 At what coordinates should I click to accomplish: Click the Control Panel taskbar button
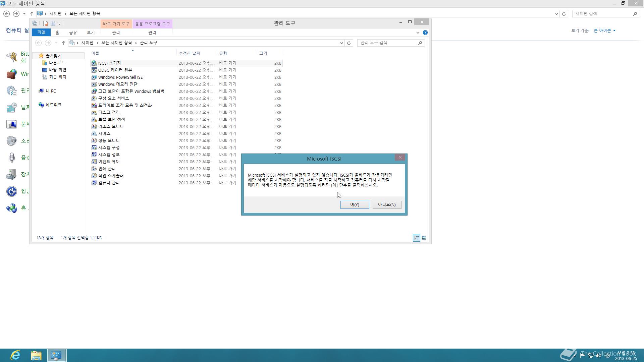[56, 355]
